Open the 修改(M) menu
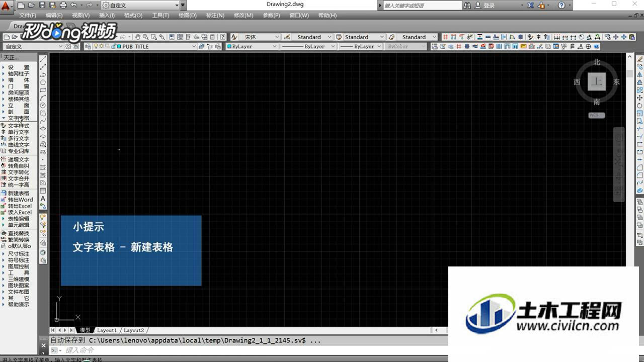Image resolution: width=644 pixels, height=362 pixels. point(243,16)
